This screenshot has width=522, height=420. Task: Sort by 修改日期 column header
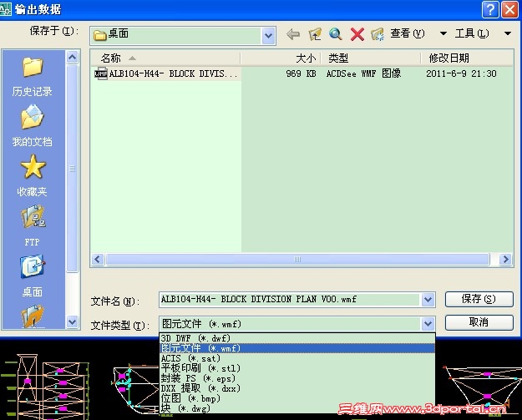[x=467, y=58]
